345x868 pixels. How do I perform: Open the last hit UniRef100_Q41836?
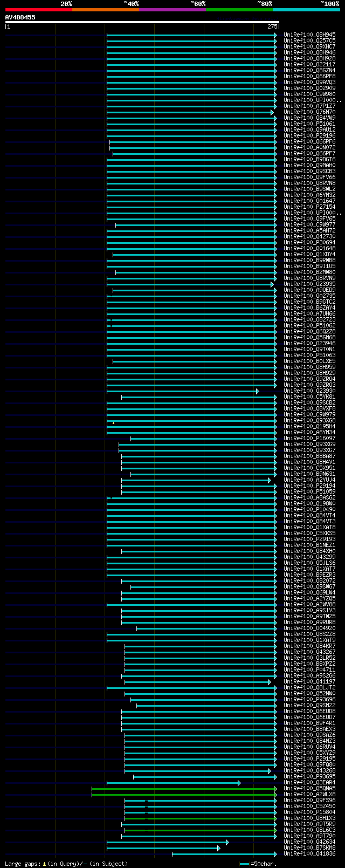(309, 854)
